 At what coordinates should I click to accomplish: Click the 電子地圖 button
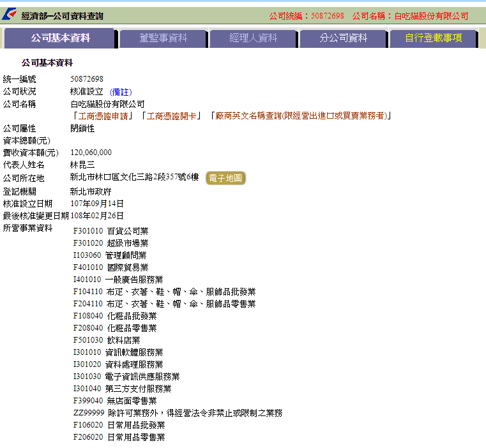[225, 178]
